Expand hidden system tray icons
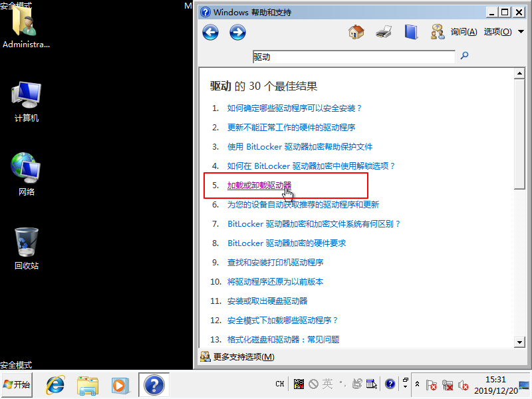The width and height of the screenshot is (532, 399). tap(417, 384)
